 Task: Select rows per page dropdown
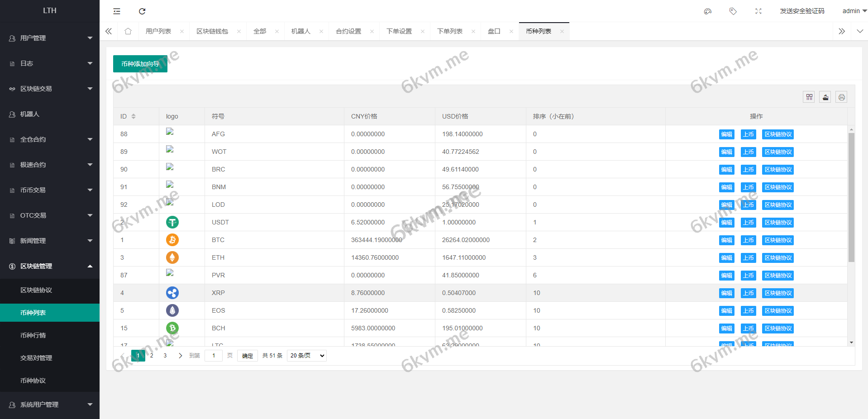[x=307, y=356]
